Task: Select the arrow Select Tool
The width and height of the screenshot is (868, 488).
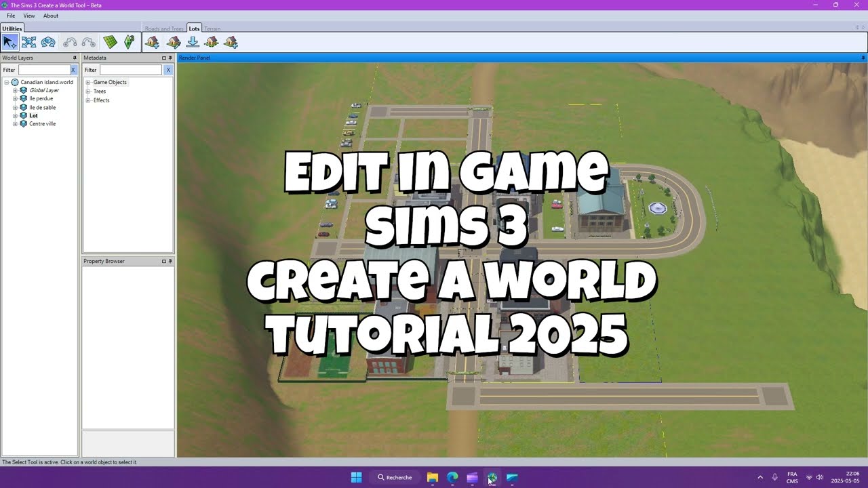Action: [x=9, y=42]
